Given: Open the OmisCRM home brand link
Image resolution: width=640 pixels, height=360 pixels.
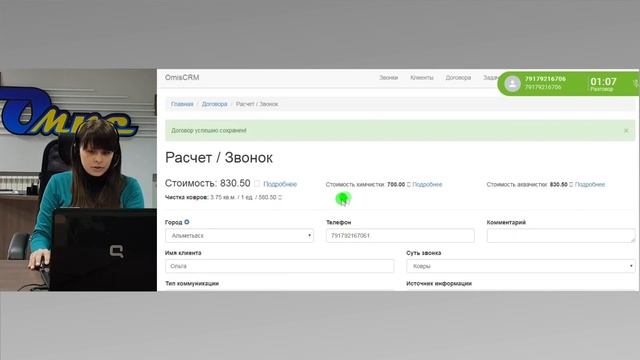Looking at the screenshot, I should click(182, 78).
